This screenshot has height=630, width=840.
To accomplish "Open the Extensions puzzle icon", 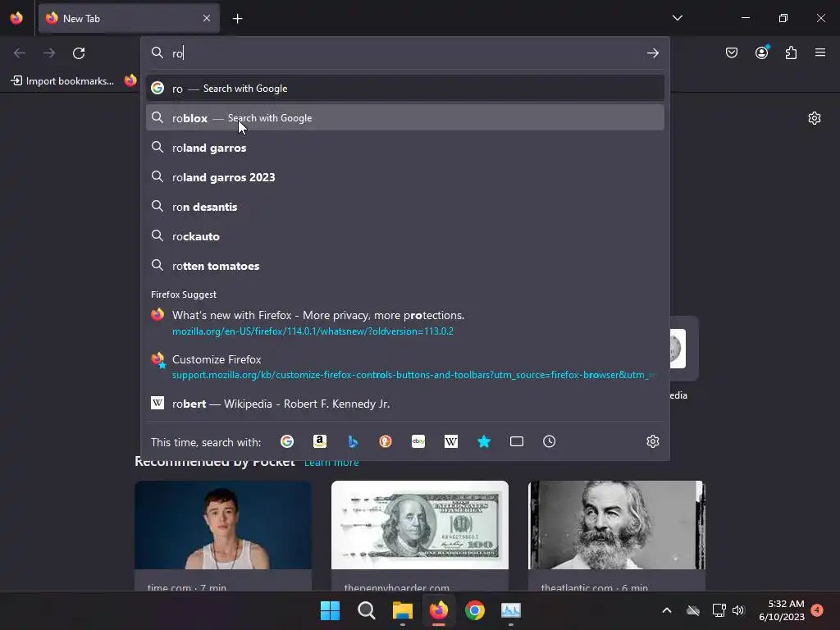I will pyautogui.click(x=792, y=52).
